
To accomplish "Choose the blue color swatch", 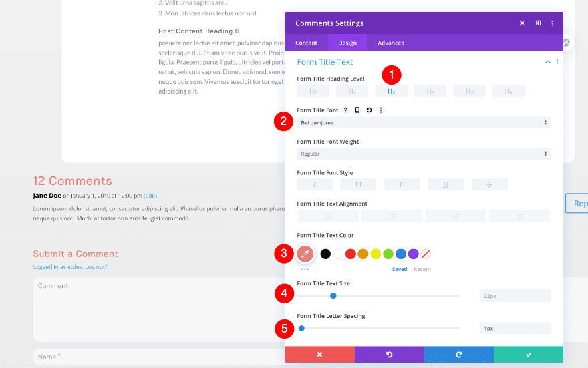I will tap(401, 254).
